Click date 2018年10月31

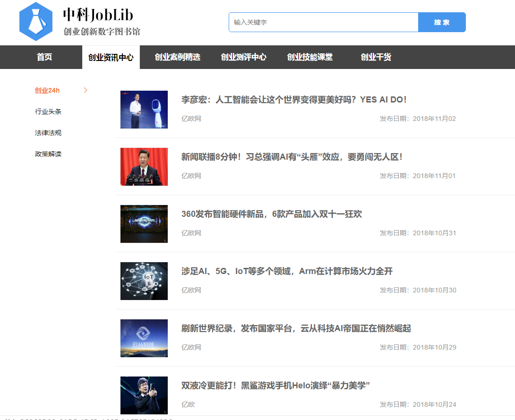click(x=434, y=233)
